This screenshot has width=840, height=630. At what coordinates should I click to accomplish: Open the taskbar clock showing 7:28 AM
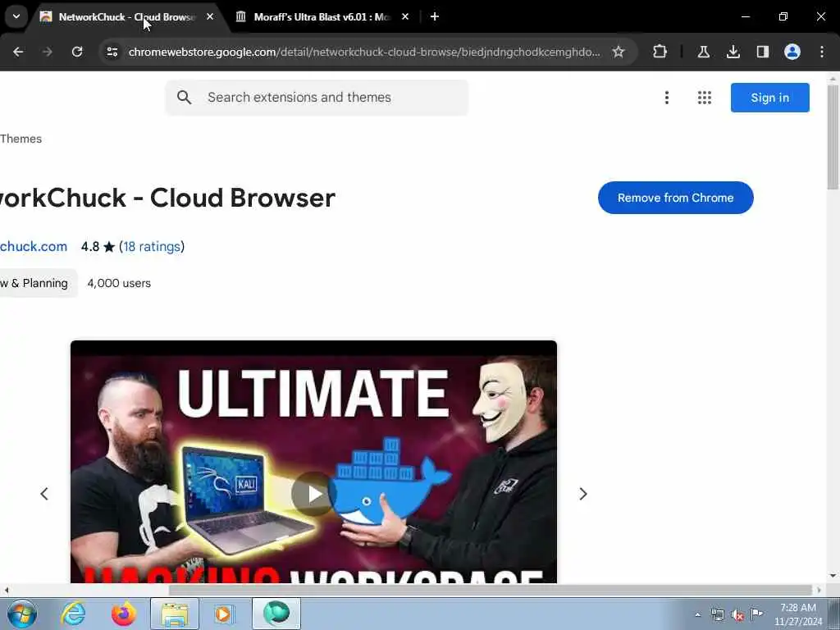(797, 614)
